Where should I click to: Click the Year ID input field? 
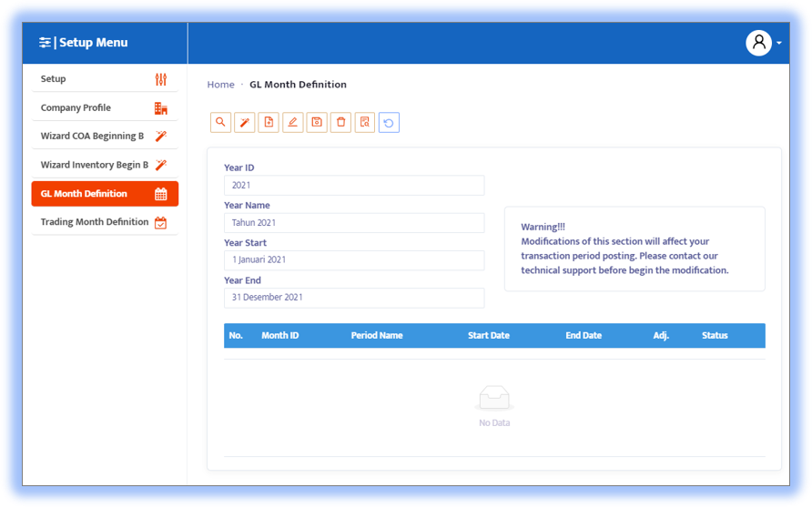[x=354, y=185]
